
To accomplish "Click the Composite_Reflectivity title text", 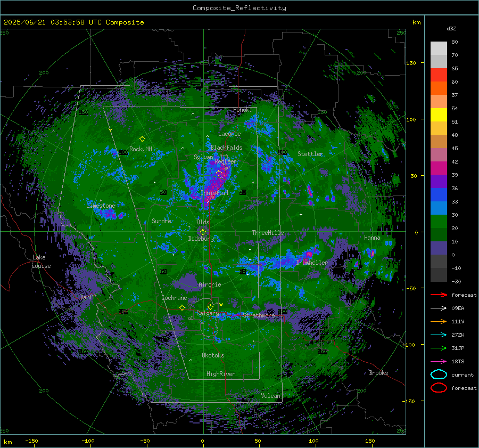I will coord(239,8).
